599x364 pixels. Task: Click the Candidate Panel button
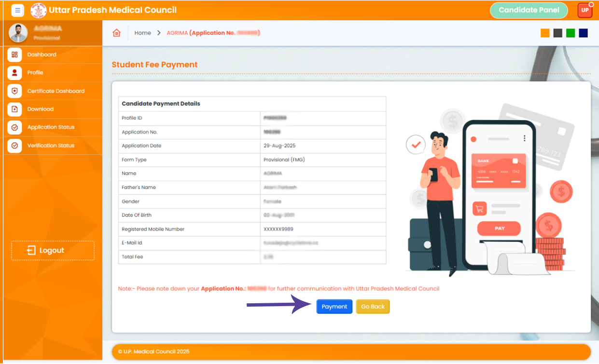pos(529,10)
